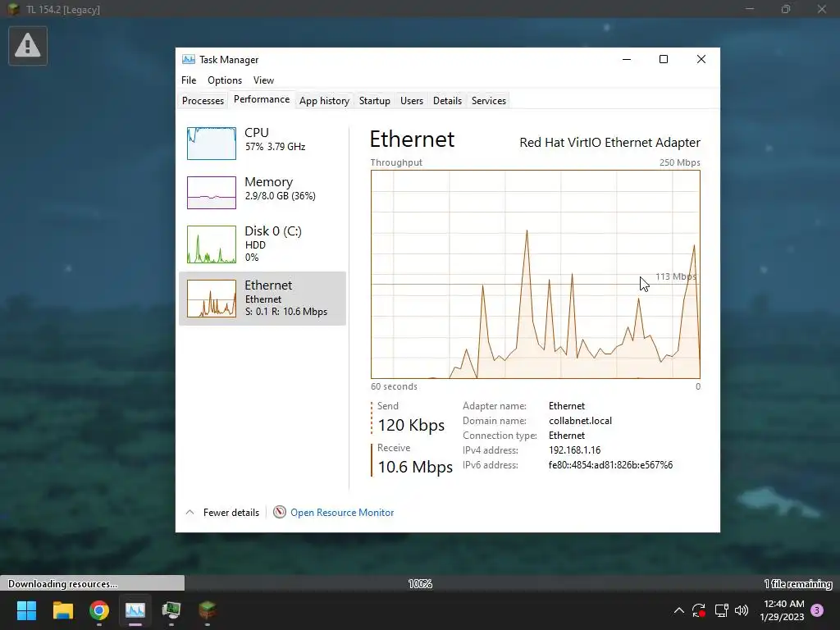This screenshot has height=630, width=840.
Task: Show hidden tray icons chevron
Action: click(x=678, y=610)
